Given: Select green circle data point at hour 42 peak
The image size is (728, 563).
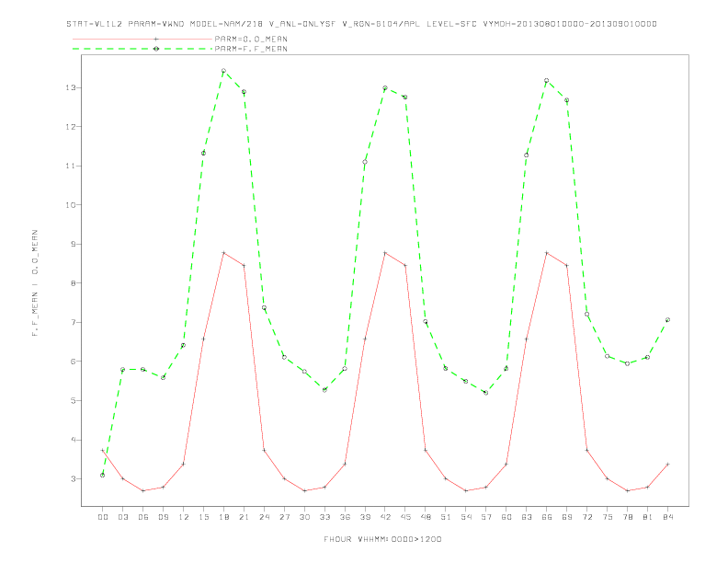Looking at the screenshot, I should tap(385, 87).
